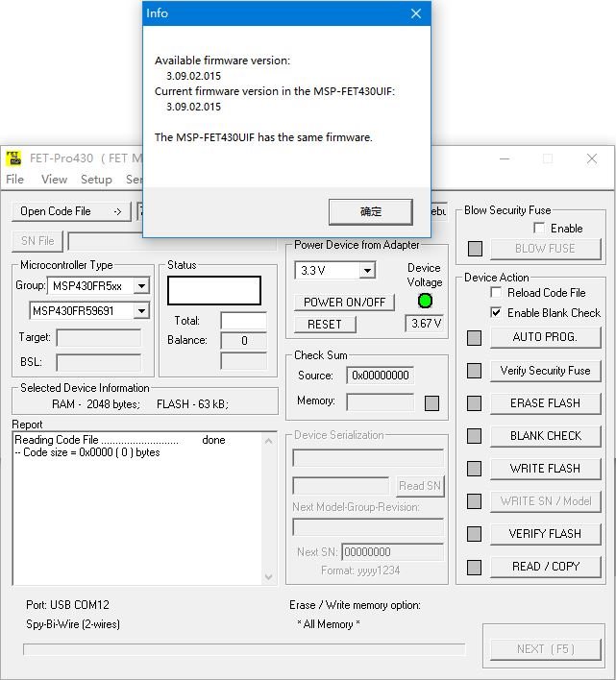Click WRITE FLASH button
This screenshot has width=616, height=680.
545,469
